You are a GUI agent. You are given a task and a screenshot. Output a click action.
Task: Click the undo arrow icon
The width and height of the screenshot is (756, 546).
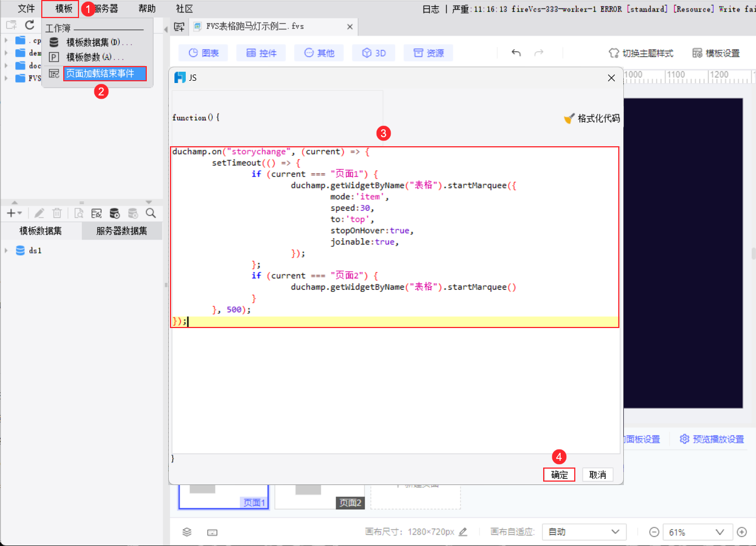[x=516, y=53]
